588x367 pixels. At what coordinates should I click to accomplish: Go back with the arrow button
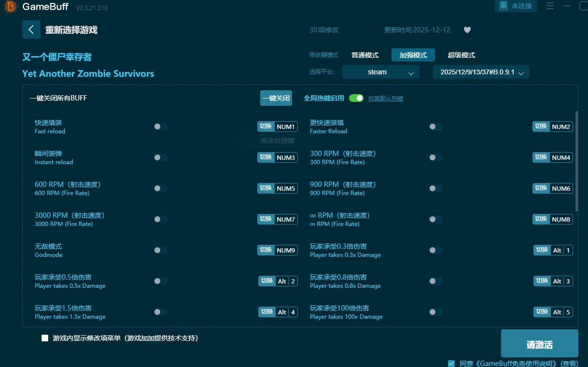coord(31,29)
